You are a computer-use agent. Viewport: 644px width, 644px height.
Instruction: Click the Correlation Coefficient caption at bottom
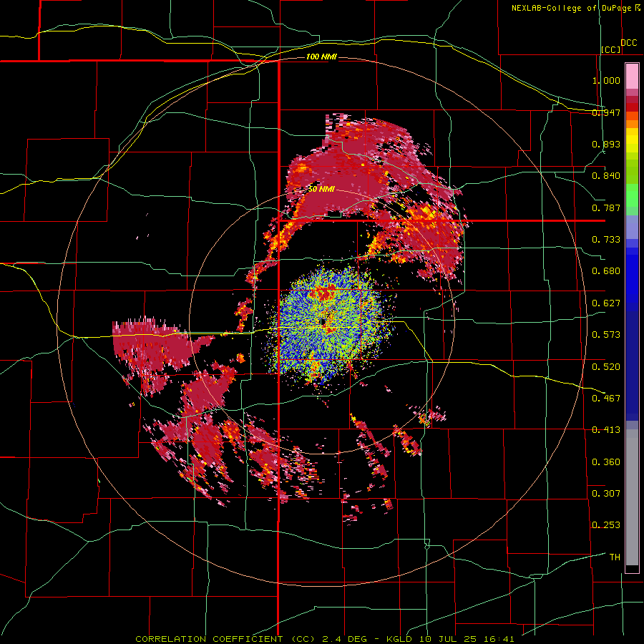[x=324, y=639]
